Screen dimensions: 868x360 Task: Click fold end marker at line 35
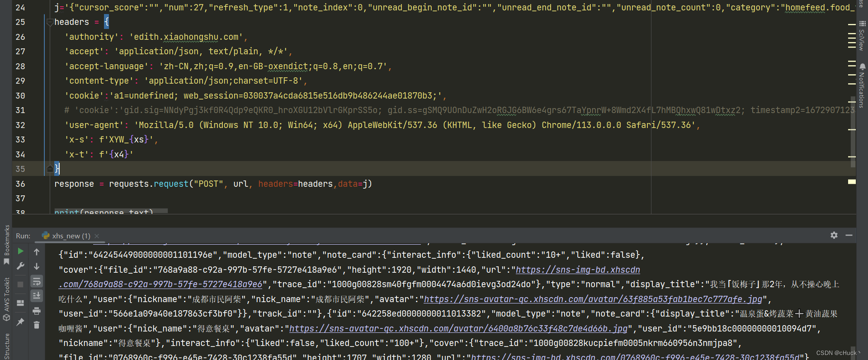tap(50, 169)
